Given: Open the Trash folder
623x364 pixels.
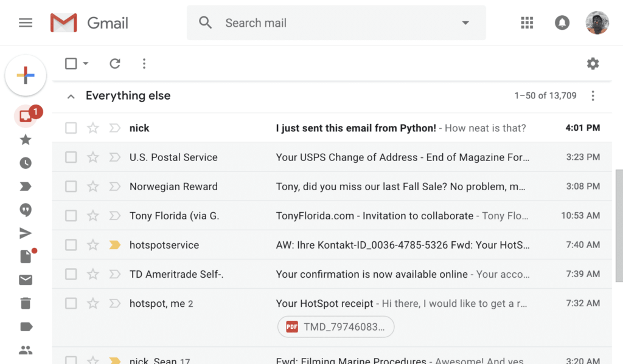Looking at the screenshot, I should pyautogui.click(x=26, y=303).
